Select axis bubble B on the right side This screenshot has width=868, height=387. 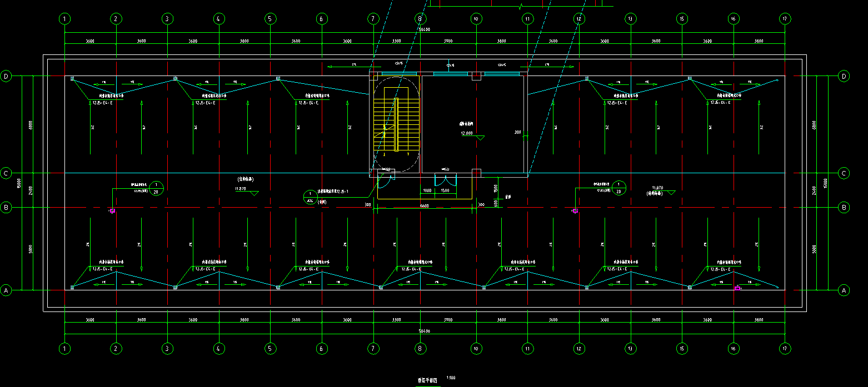pos(844,208)
